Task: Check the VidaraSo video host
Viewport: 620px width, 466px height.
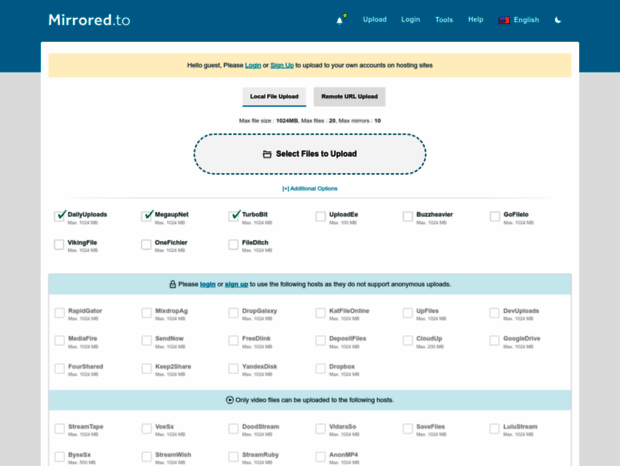Action: click(x=321, y=429)
